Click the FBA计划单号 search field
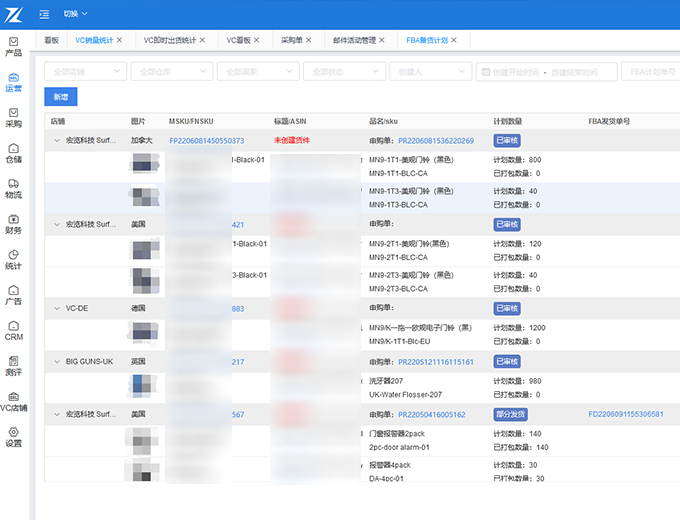680x520 pixels. [651, 72]
